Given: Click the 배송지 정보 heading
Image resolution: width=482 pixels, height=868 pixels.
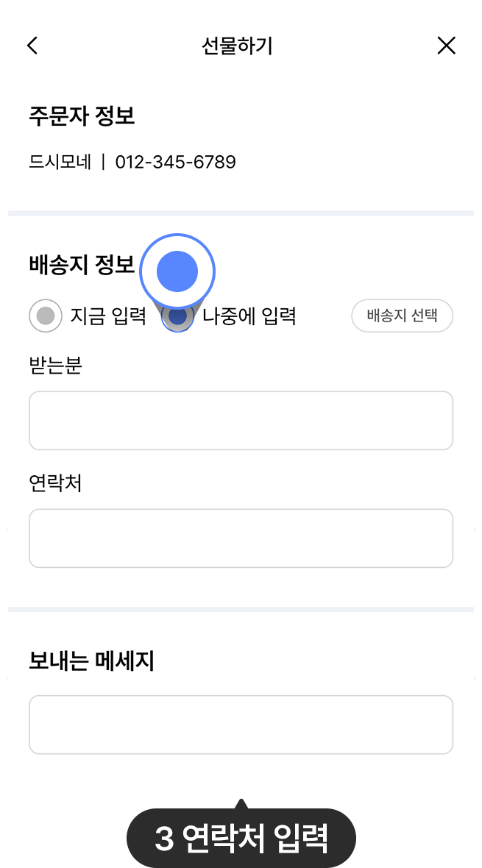Looking at the screenshot, I should click(82, 265).
